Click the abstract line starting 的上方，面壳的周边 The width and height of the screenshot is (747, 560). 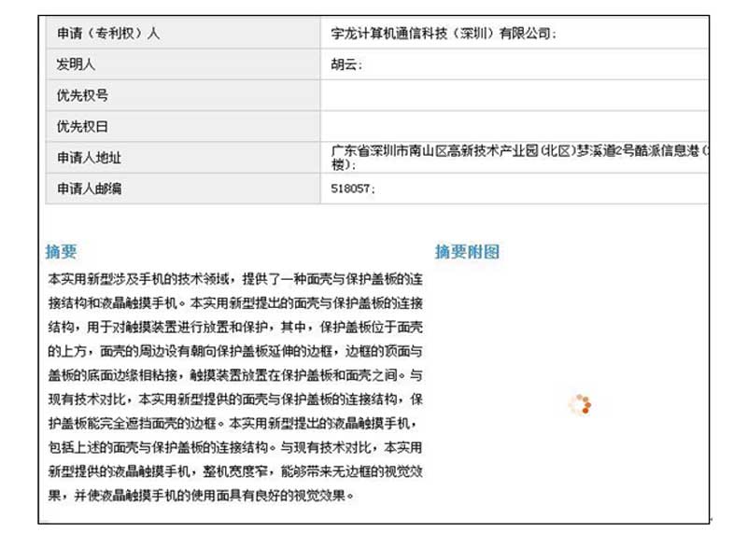click(235, 351)
